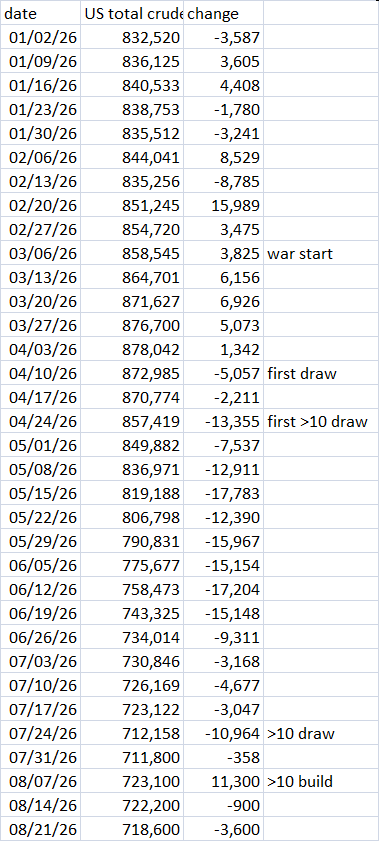Select the change value 15,989
Image resolution: width=379 pixels, height=841 pixels.
tap(224, 205)
